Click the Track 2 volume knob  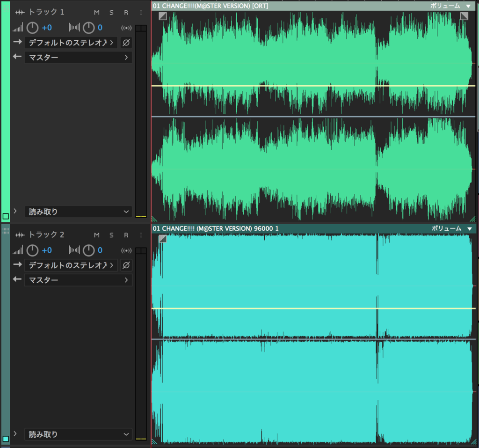tap(32, 250)
